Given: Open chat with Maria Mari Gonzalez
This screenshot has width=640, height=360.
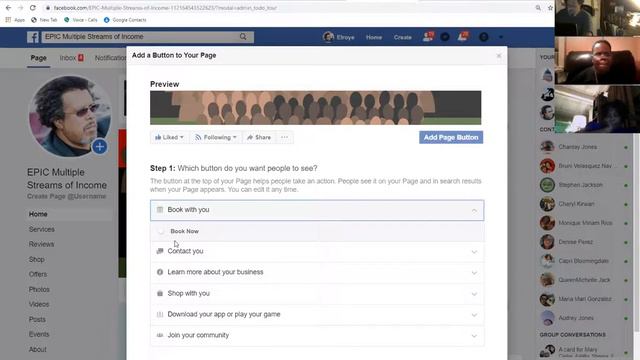Looking at the screenshot, I should (584, 299).
